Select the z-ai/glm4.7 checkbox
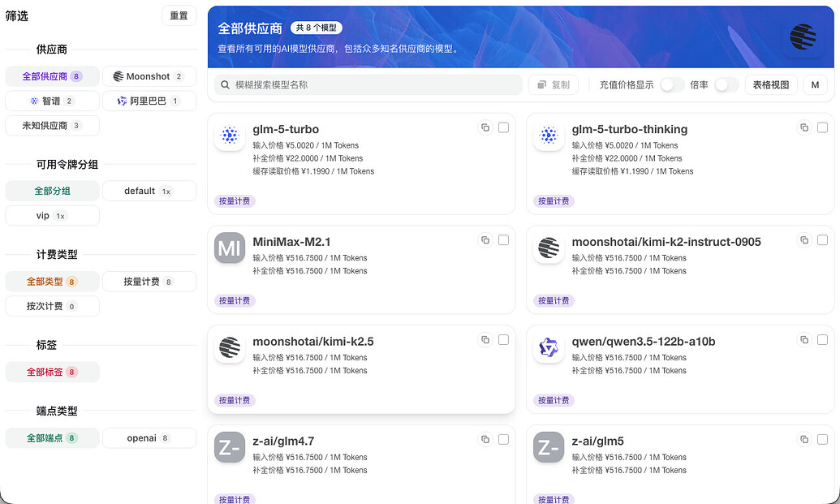The height and width of the screenshot is (504, 840). 503,439
